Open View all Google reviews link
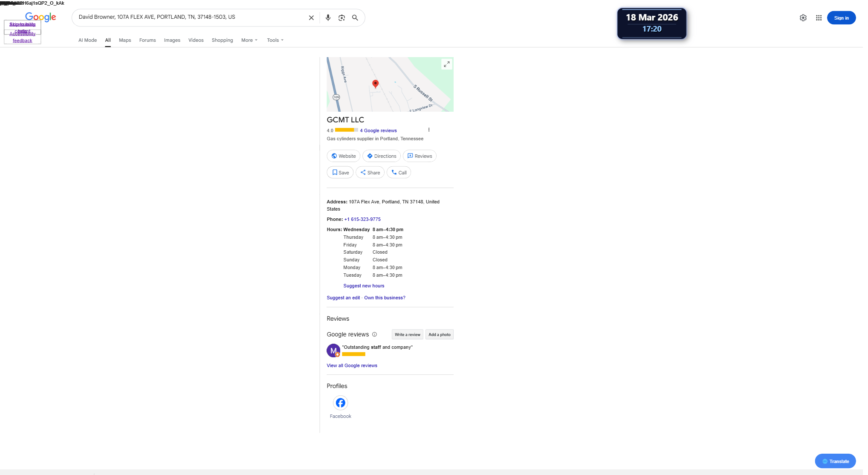The width and height of the screenshot is (868, 475). click(352, 365)
